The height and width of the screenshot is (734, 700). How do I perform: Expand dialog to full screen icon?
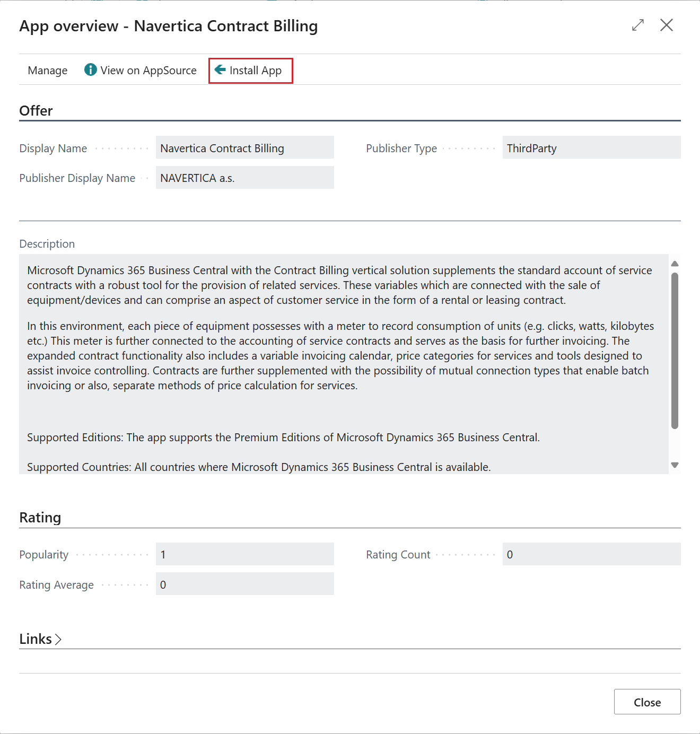pyautogui.click(x=638, y=25)
